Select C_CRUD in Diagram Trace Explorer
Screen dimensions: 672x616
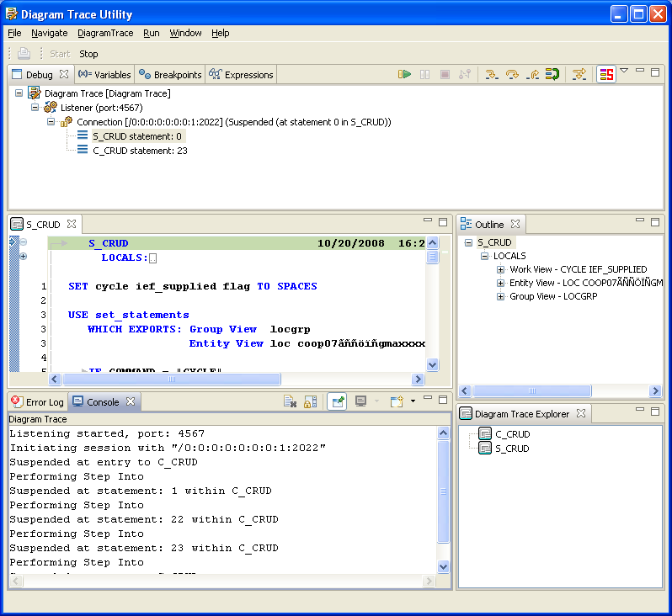coord(512,434)
